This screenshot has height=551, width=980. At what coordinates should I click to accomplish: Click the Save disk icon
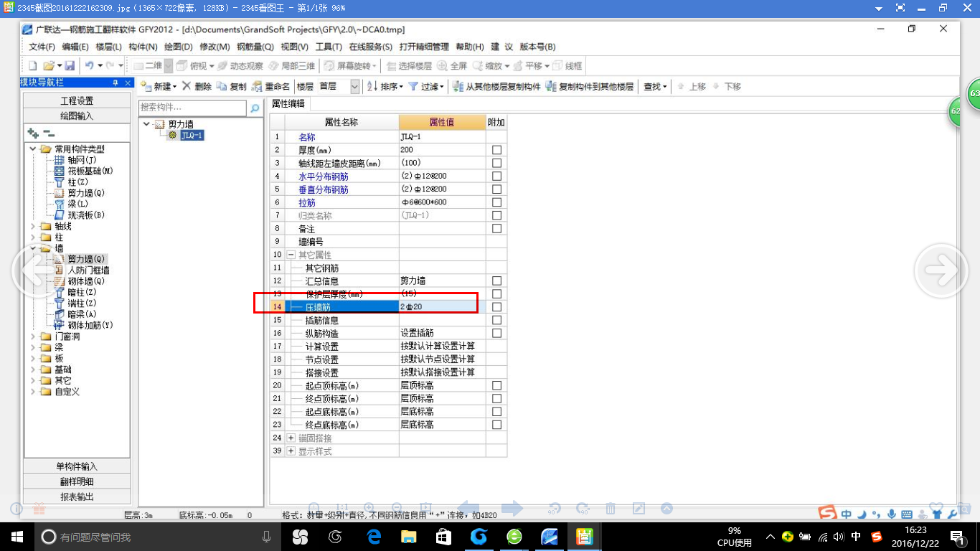[70, 66]
